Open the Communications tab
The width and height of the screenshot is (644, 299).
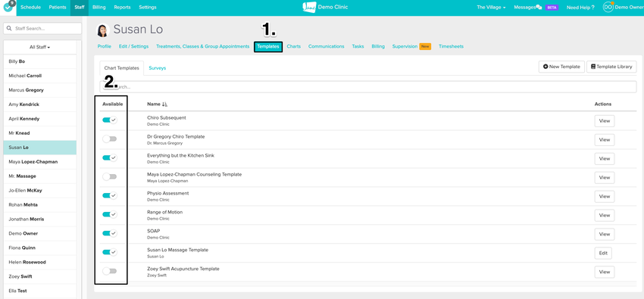coord(326,46)
